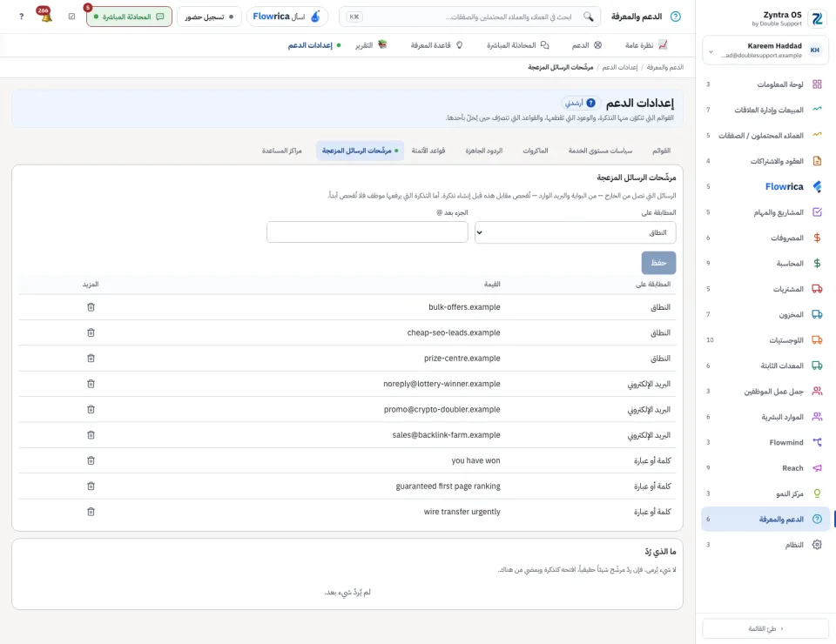The width and height of the screenshot is (836, 644).
Task: Open لوحة المعلومات dashboard in sidebar
Action: click(765, 84)
